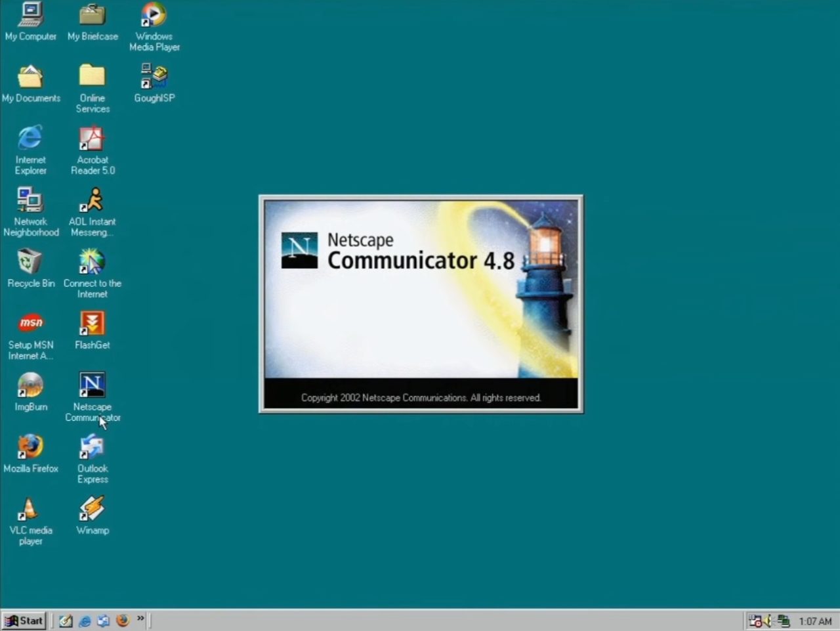Open the volume speaker tray icon
The width and height of the screenshot is (840, 631).
pyautogui.click(x=767, y=620)
